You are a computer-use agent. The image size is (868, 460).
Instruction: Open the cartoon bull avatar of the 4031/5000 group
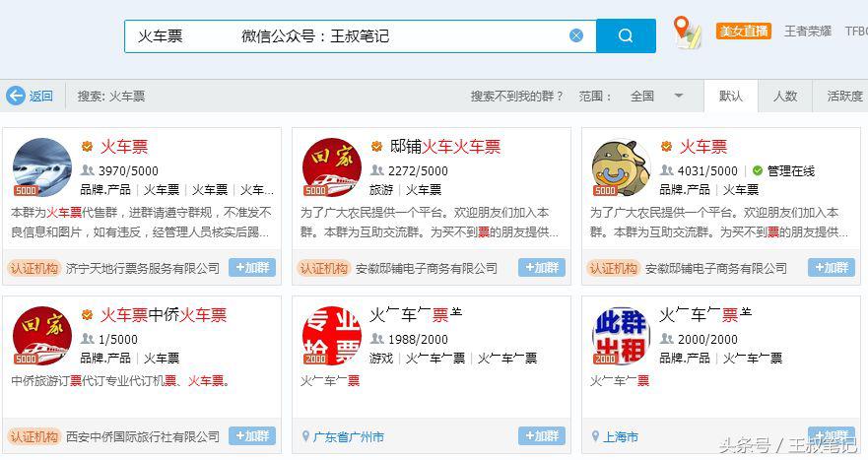click(x=621, y=167)
